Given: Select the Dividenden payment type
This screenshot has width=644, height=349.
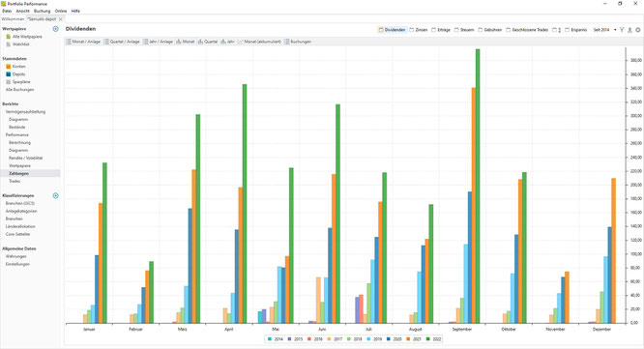Looking at the screenshot, I should coord(392,30).
